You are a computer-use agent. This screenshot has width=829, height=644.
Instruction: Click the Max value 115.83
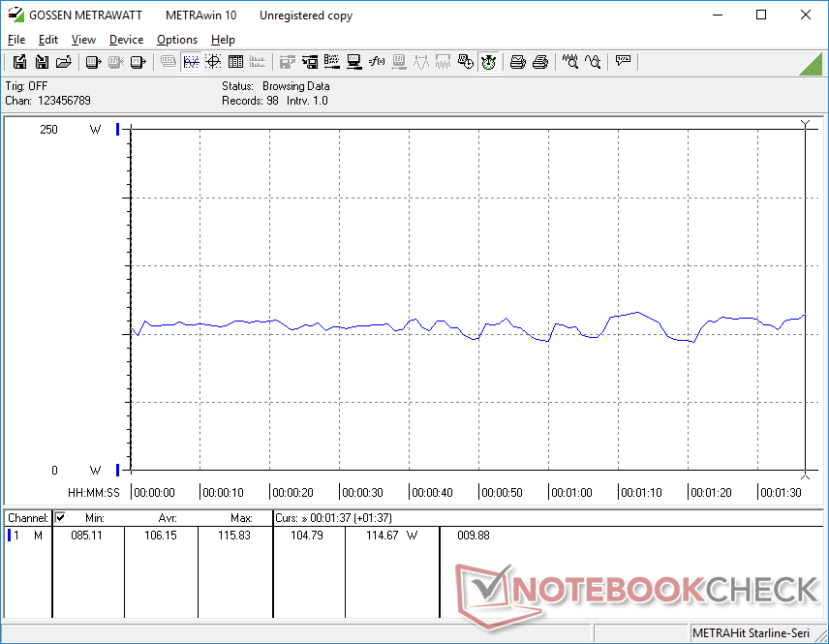pyautogui.click(x=234, y=536)
